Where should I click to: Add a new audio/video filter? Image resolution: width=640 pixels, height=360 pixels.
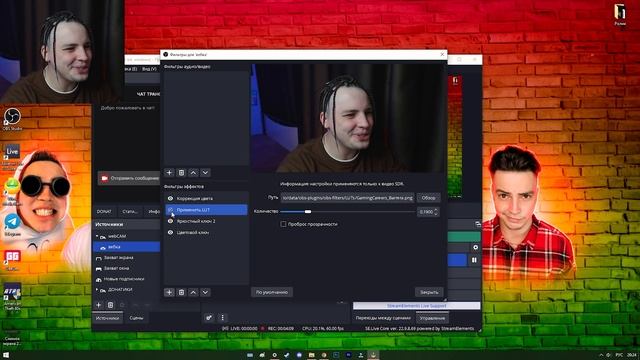169,173
